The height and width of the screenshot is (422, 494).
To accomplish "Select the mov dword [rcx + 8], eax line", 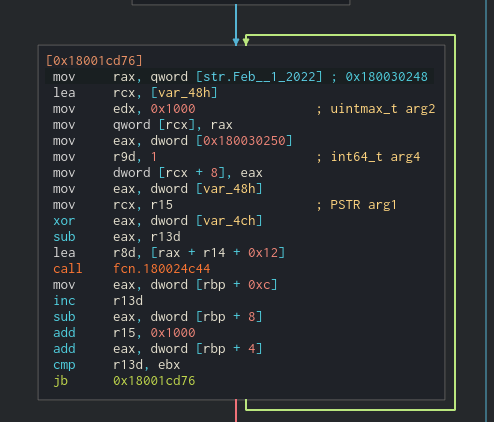I will pos(158,173).
